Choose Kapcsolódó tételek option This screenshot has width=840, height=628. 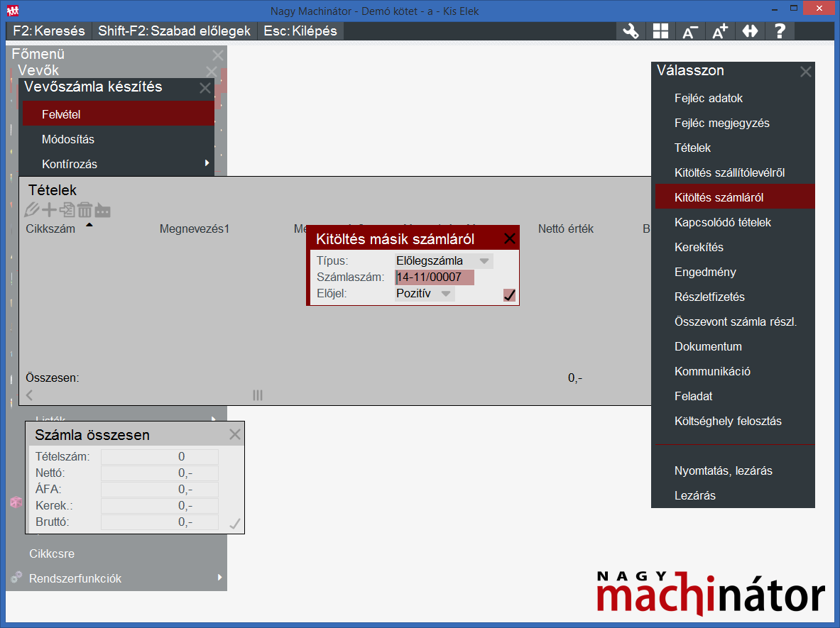(735, 222)
